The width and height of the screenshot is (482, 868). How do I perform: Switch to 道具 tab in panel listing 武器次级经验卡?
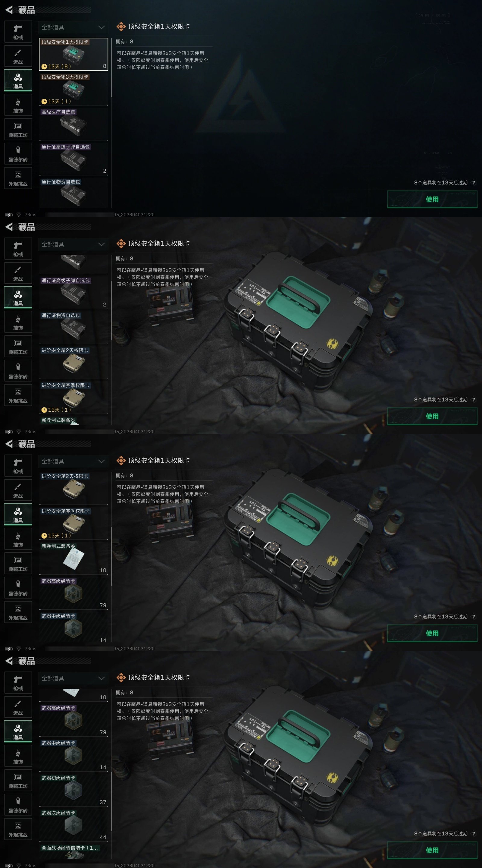point(18,731)
